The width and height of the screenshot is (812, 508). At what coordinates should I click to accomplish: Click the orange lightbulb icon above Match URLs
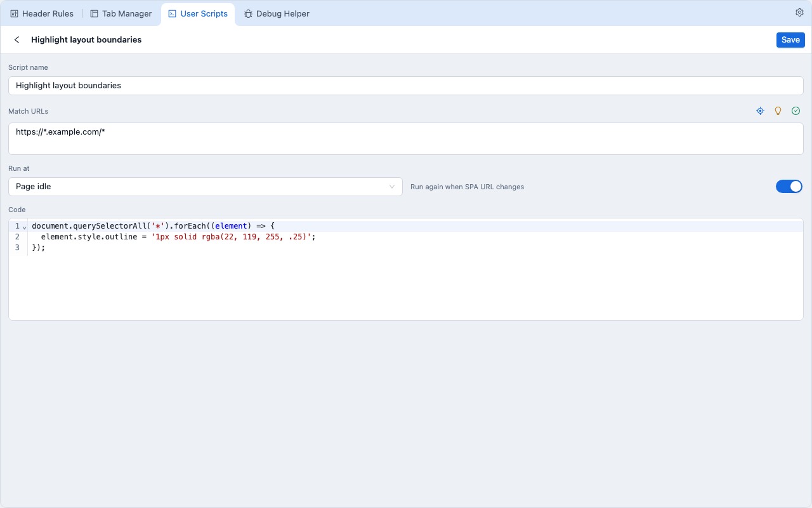click(x=778, y=111)
